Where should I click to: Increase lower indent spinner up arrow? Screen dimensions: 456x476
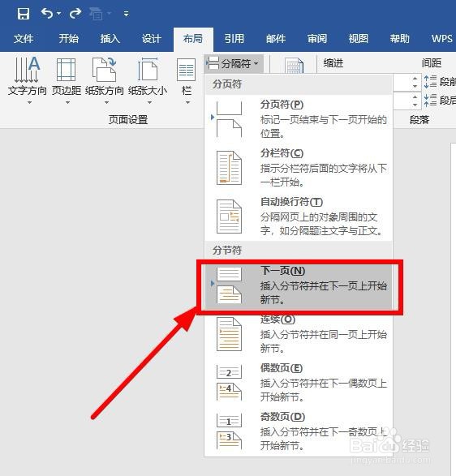(415, 96)
